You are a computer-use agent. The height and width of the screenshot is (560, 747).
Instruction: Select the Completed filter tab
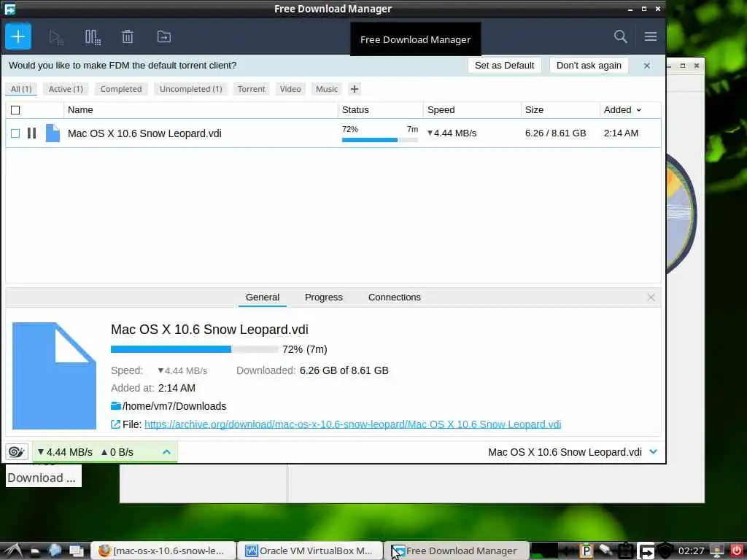click(121, 89)
